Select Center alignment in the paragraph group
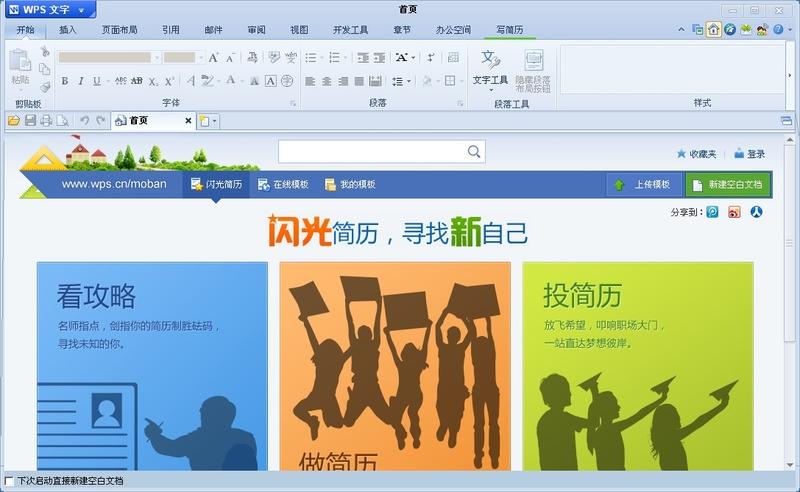The image size is (800, 492). point(327,81)
